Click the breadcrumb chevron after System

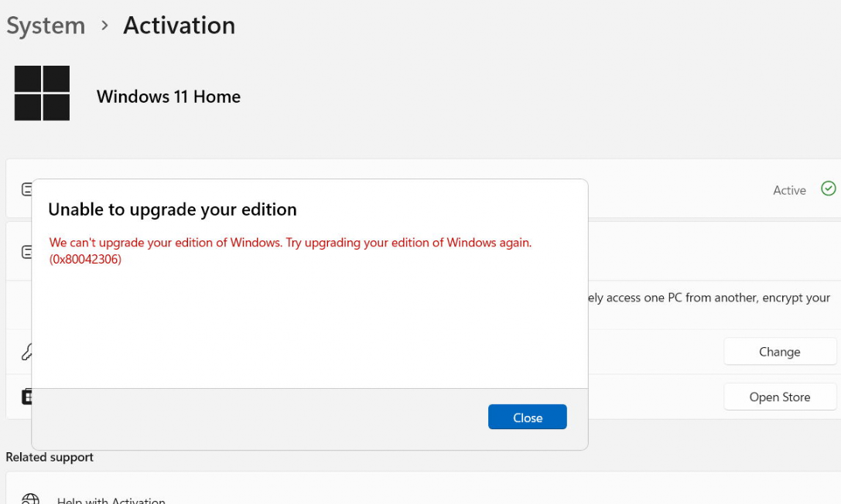click(x=104, y=26)
